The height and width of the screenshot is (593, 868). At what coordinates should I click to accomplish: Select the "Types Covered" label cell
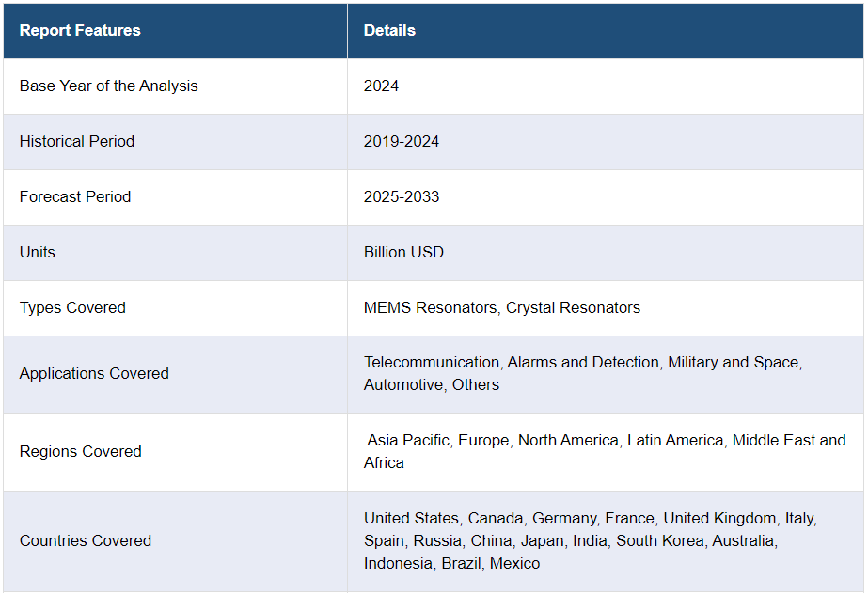click(72, 308)
